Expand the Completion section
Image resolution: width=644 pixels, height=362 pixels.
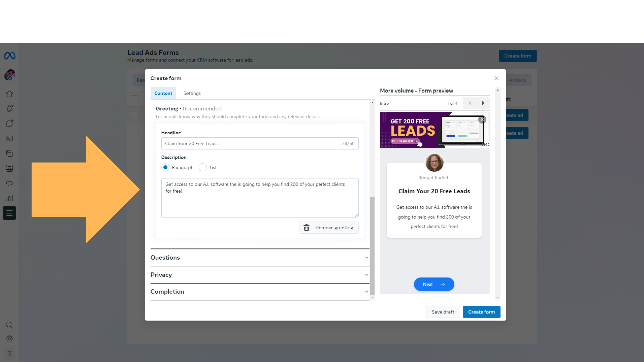click(x=260, y=291)
